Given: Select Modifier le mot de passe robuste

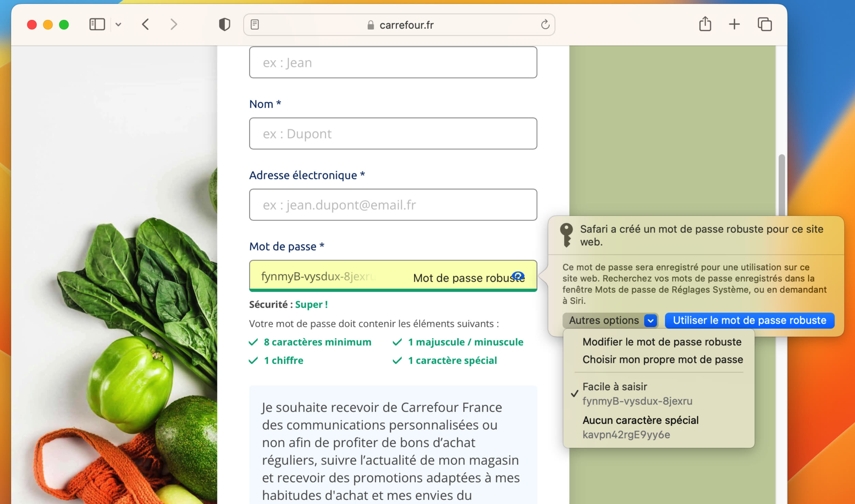Looking at the screenshot, I should click(x=662, y=342).
